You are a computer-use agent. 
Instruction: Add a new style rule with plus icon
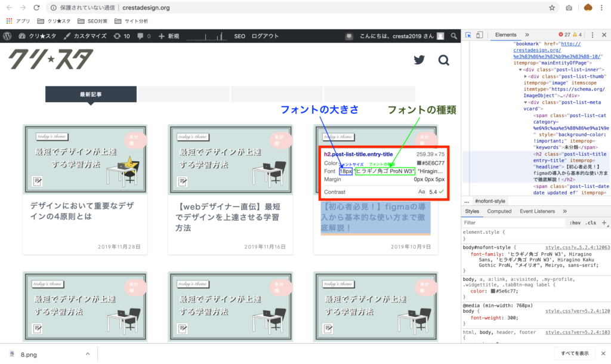coord(604,223)
